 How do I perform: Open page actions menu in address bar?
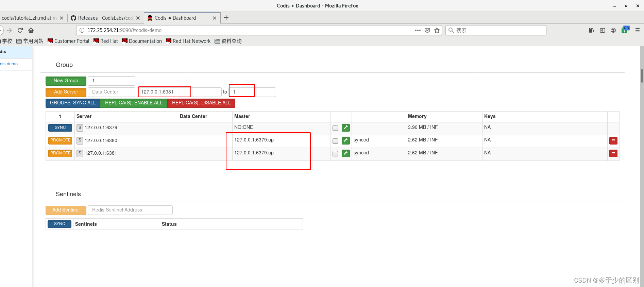(418, 30)
